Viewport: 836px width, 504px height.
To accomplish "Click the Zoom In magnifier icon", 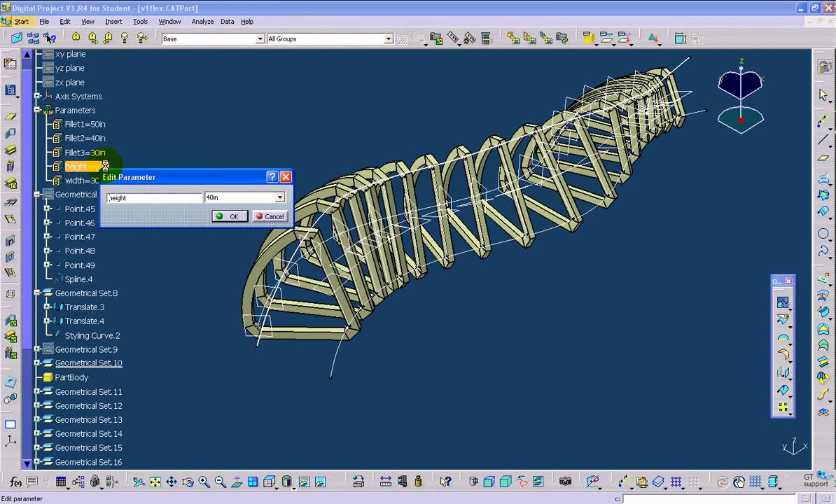I will tap(204, 482).
